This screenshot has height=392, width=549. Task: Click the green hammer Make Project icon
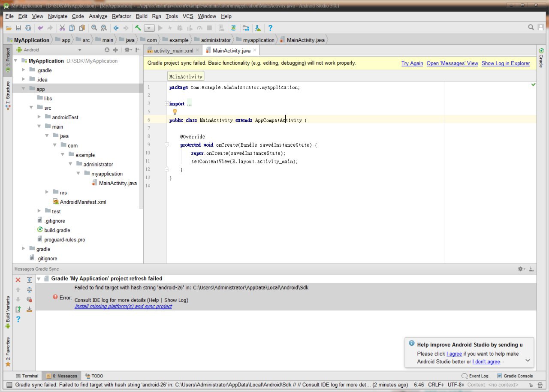[138, 28]
